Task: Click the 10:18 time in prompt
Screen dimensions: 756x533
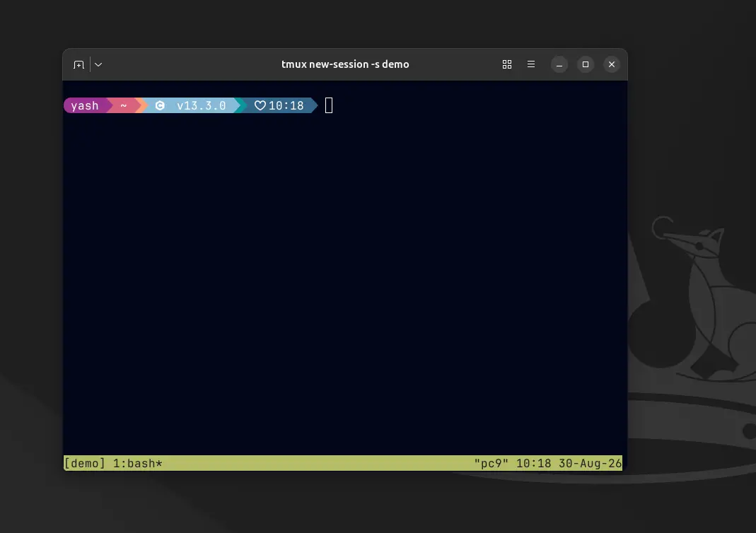Action: point(286,105)
